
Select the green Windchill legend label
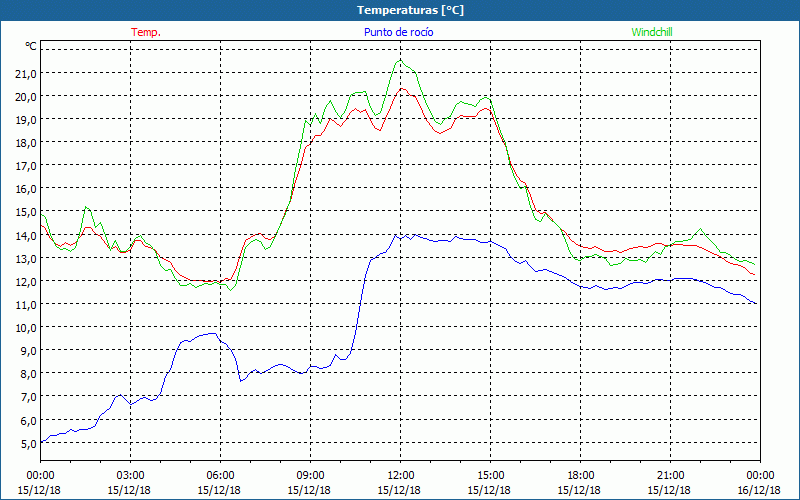652,32
